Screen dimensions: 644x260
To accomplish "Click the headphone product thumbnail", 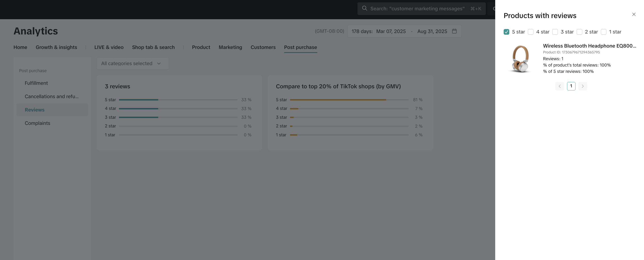I will click(520, 59).
